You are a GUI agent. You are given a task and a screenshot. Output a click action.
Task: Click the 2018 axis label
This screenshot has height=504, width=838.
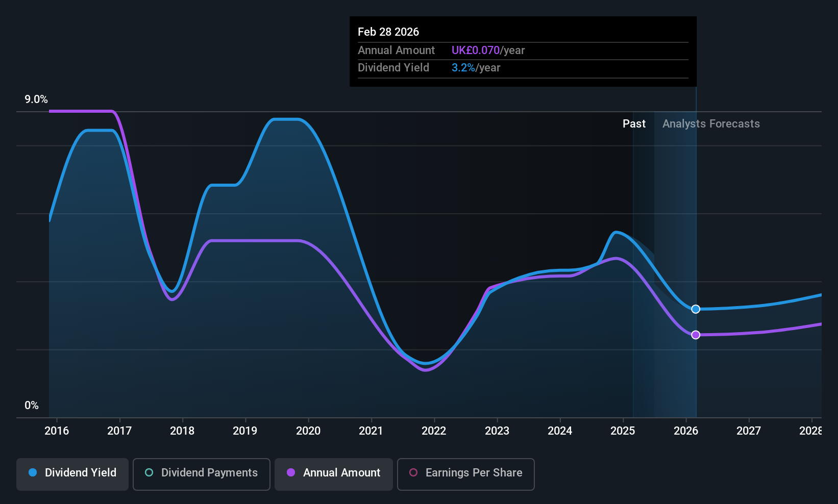(x=182, y=431)
